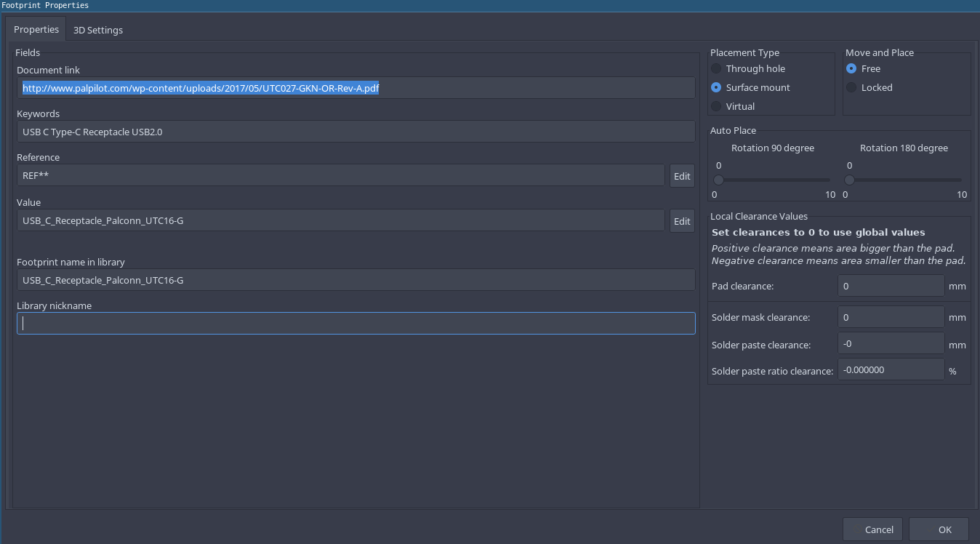Switch to the 3D Settings tab
Screen dimensions: 980x544
tap(98, 30)
